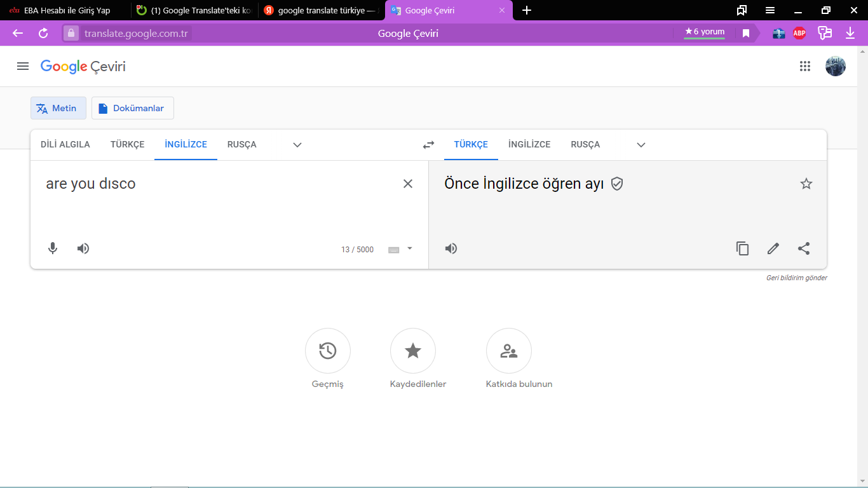Click the verified translation shield badge
868x488 pixels.
(x=616, y=184)
